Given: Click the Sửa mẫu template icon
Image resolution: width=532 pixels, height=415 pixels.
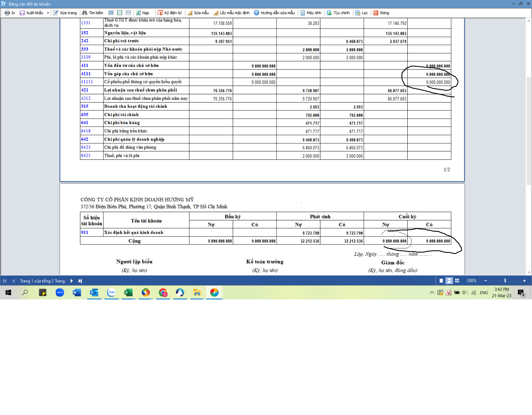Looking at the screenshot, I should click(190, 13).
